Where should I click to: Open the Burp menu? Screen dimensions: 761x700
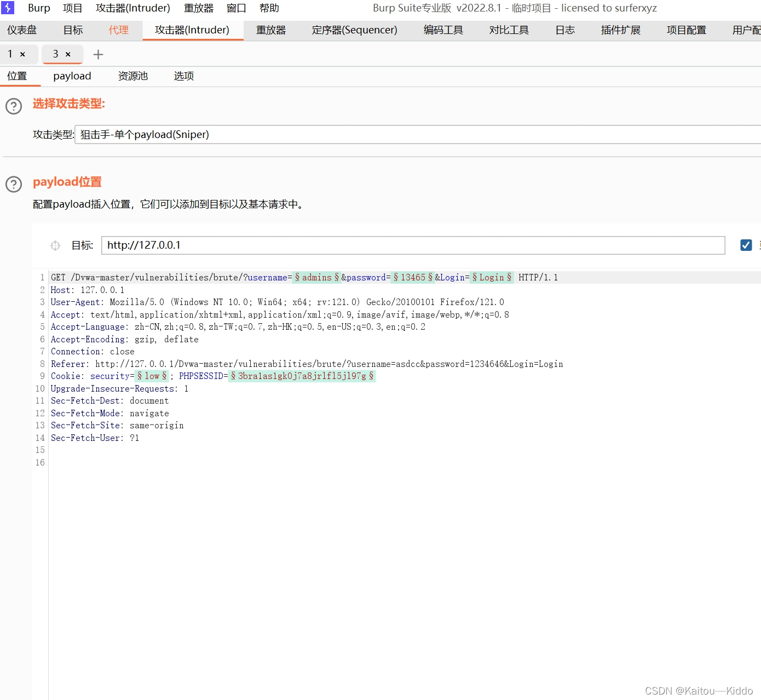coord(39,8)
